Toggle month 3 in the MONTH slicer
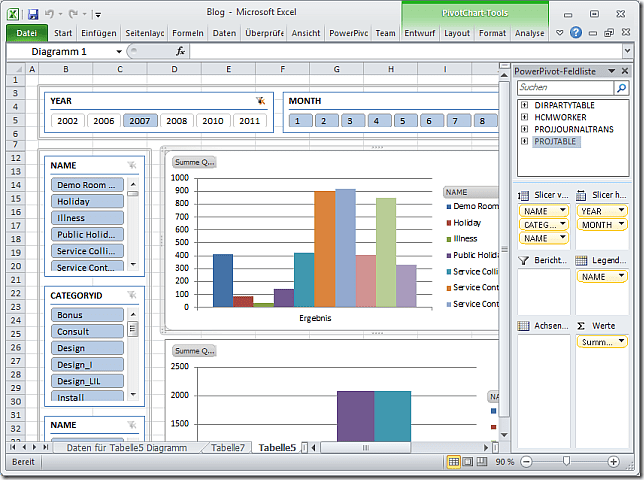The height and width of the screenshot is (480, 644). pyautogui.click(x=350, y=121)
